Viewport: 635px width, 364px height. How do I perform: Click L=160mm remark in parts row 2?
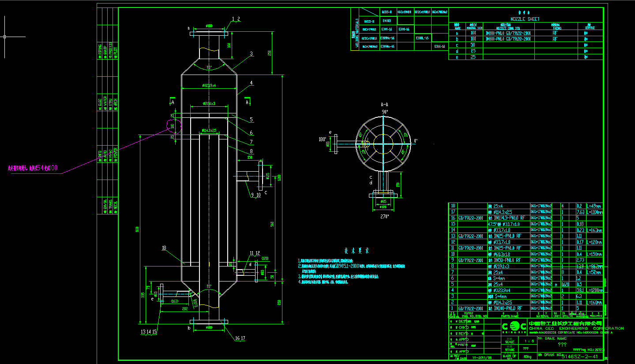pyautogui.click(x=594, y=302)
